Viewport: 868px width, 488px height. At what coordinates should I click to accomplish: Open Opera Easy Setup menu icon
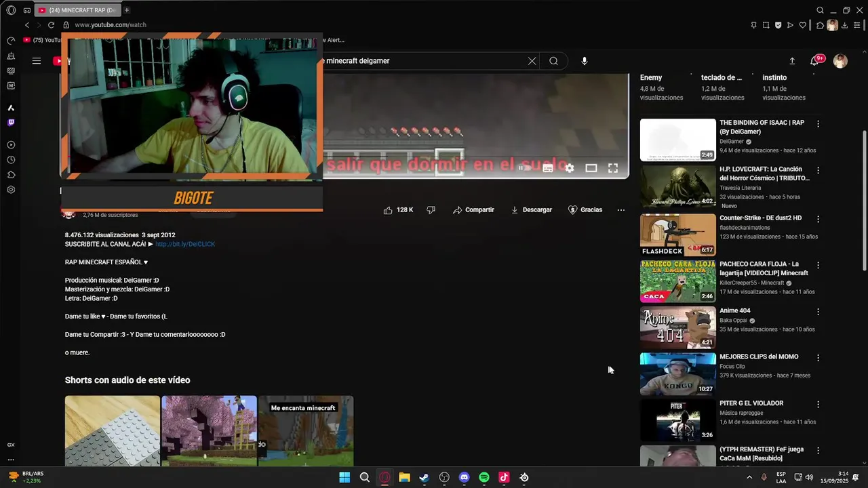click(856, 25)
